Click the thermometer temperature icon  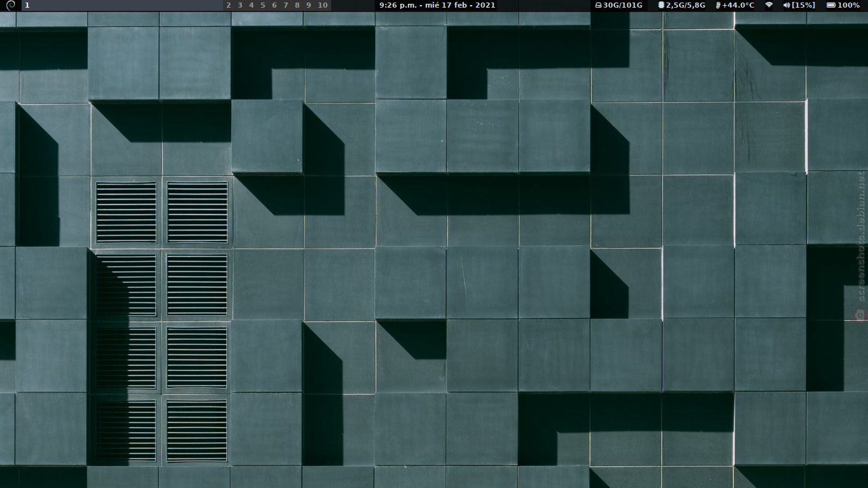pos(718,5)
